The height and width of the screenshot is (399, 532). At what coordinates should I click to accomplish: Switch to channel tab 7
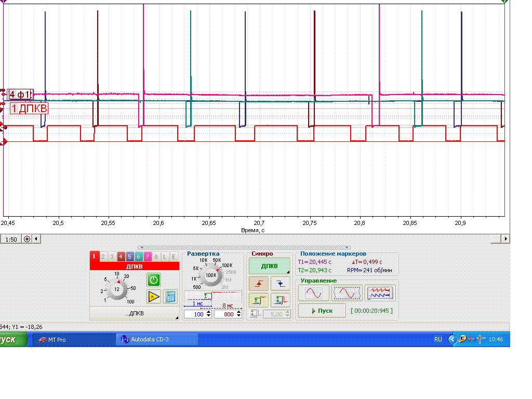147,257
